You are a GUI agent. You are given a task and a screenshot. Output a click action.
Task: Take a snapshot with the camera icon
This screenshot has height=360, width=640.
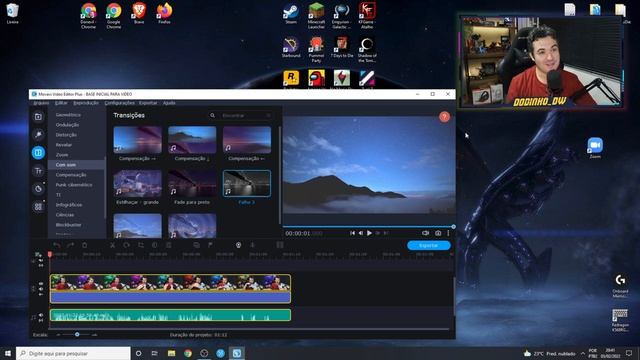tap(438, 233)
